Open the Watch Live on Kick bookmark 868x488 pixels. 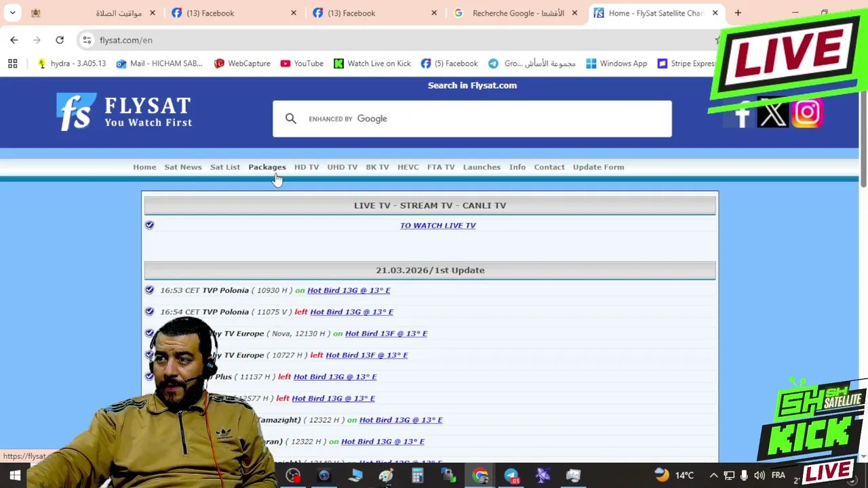coord(372,64)
